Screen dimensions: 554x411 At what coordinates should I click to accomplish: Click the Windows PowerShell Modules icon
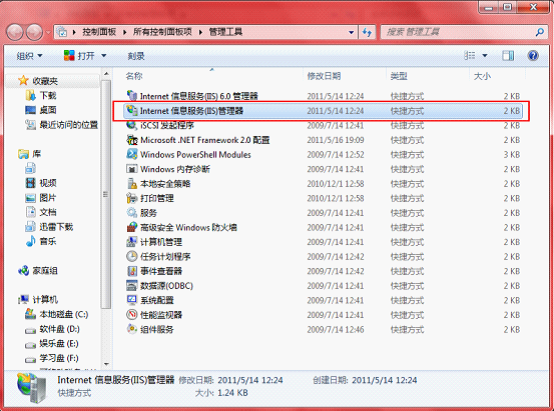[132, 154]
